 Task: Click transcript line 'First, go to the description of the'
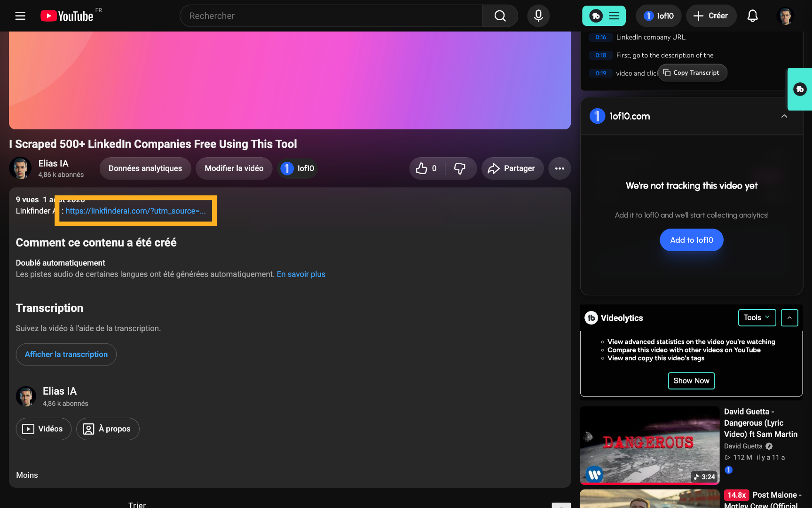(x=665, y=55)
